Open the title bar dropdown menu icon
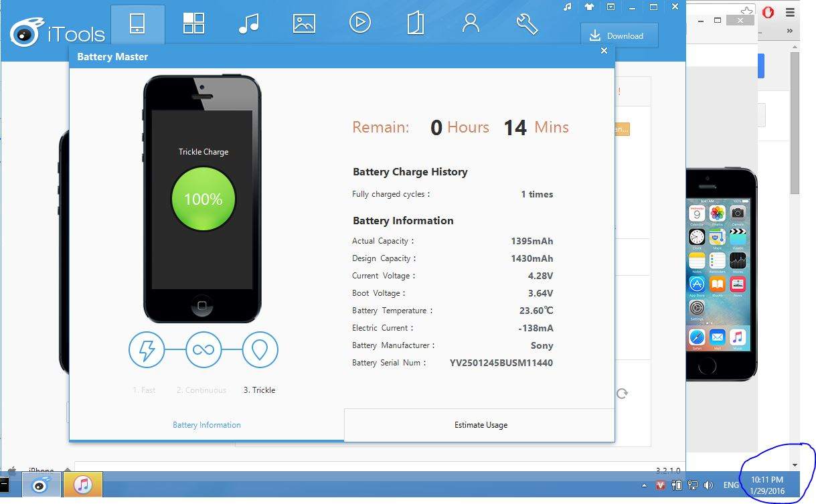The image size is (816, 504). click(x=610, y=7)
